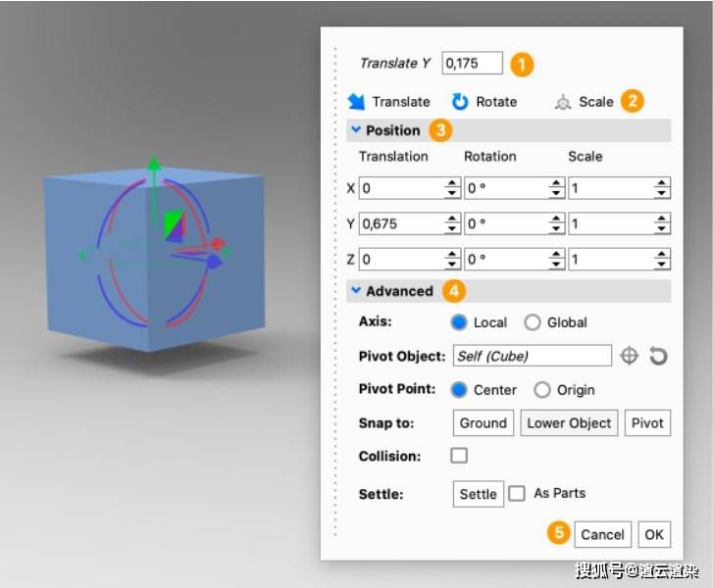Select the Origin pivot point option

pyautogui.click(x=542, y=390)
